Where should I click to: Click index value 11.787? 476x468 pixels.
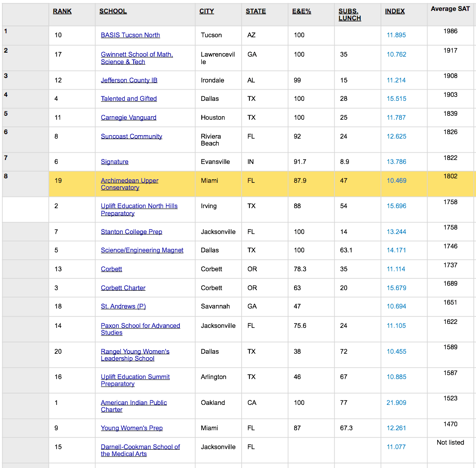396,117
